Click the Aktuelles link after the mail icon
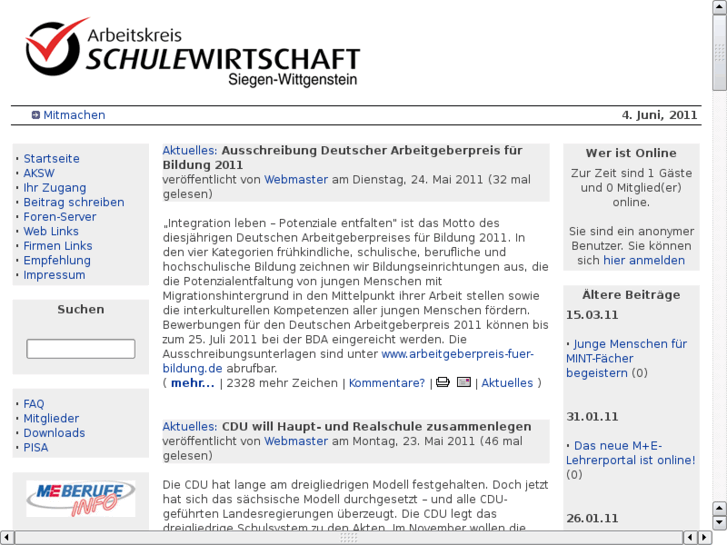The image size is (727, 545). (x=507, y=383)
